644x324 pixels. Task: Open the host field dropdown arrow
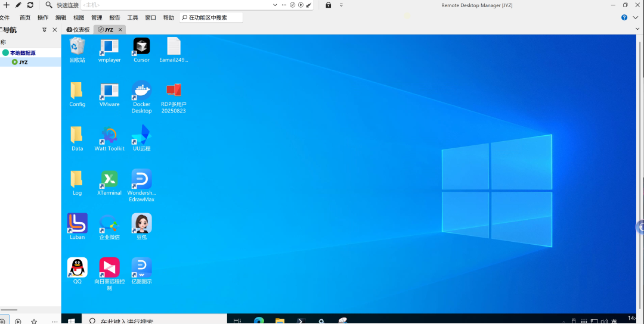[x=275, y=5]
